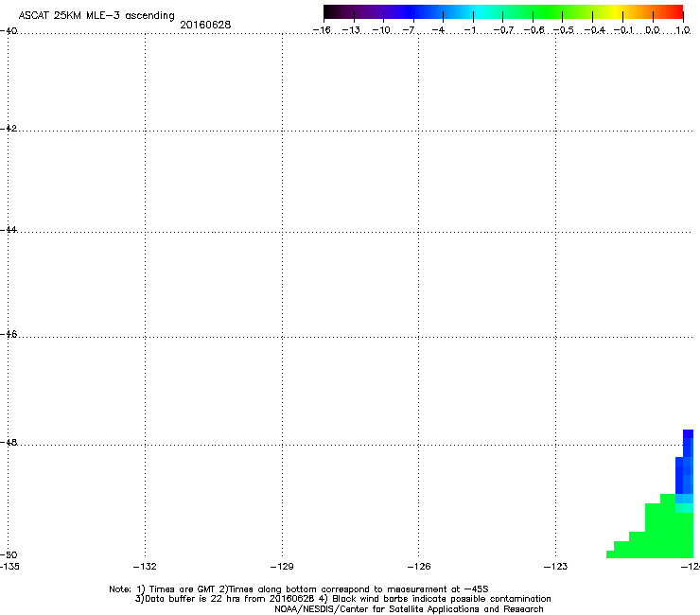Click the colorbar label -0.6
The width and height of the screenshot is (700, 615).
[x=534, y=30]
